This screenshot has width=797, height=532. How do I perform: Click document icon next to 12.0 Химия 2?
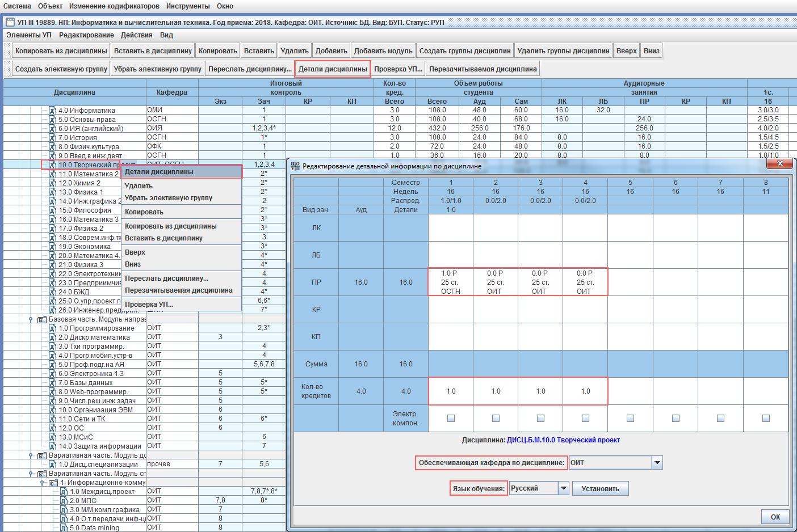pos(52,183)
